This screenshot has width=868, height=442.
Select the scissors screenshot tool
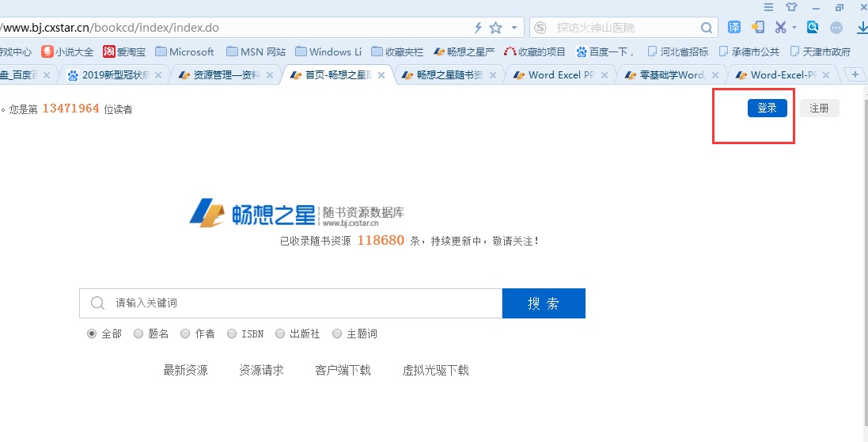780,27
